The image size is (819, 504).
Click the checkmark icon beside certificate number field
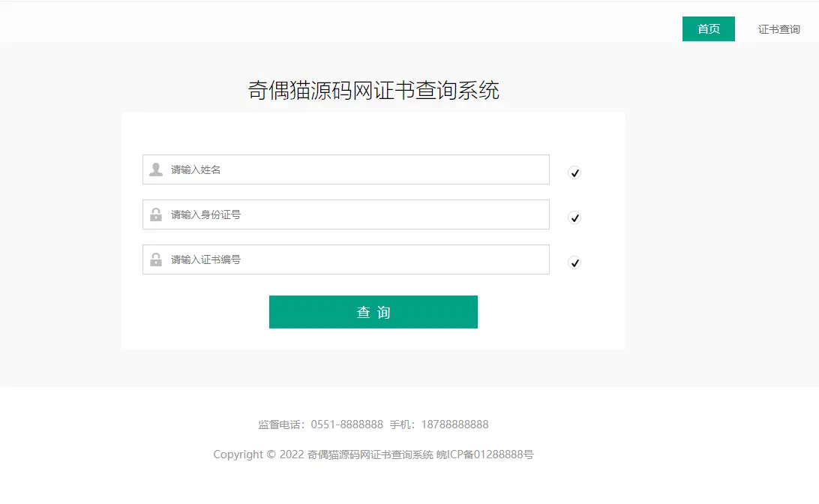pyautogui.click(x=574, y=262)
